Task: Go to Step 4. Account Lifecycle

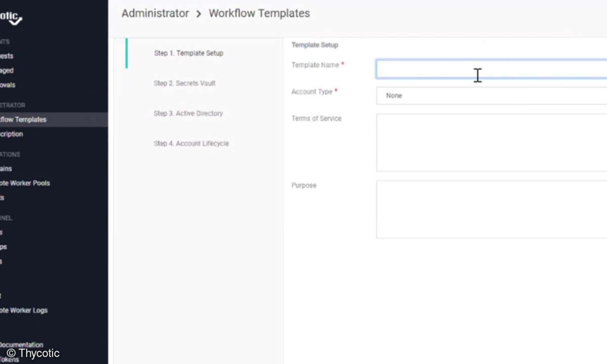Action: tap(191, 144)
